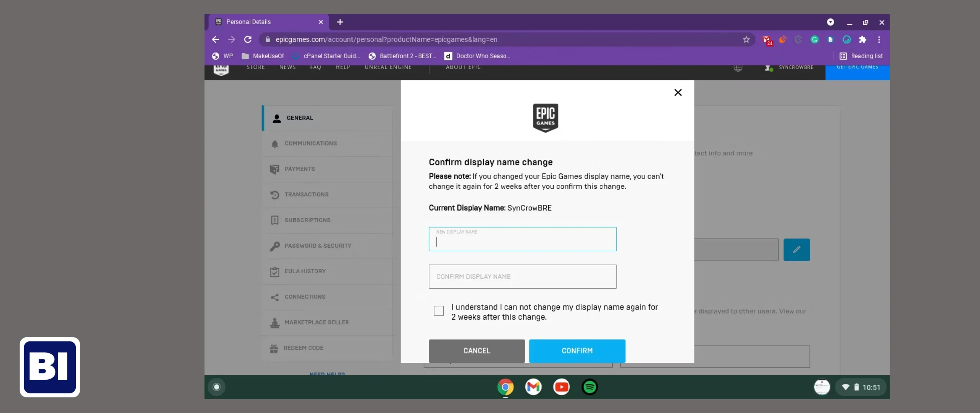The image size is (980, 413).
Task: Open the Store nav link
Action: 256,67
